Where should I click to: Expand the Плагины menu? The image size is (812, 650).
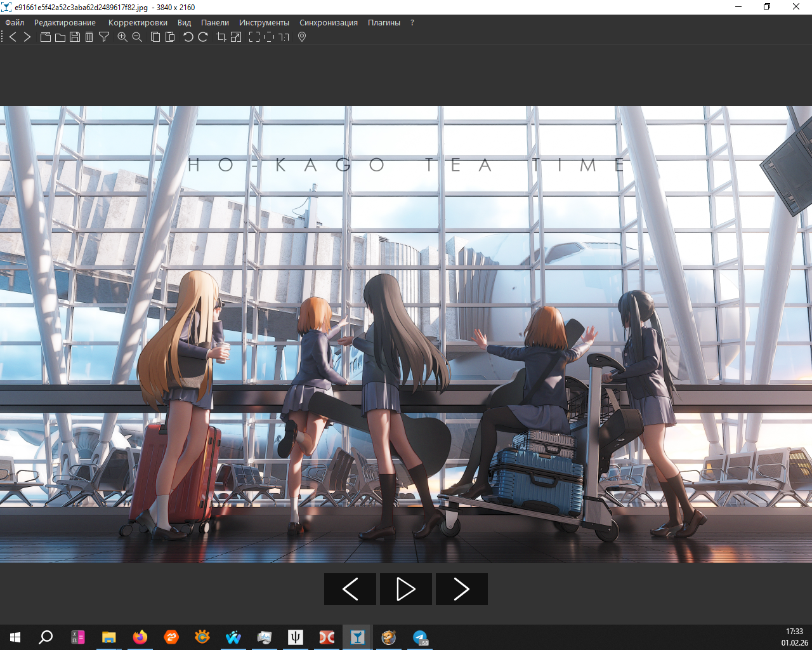point(384,23)
